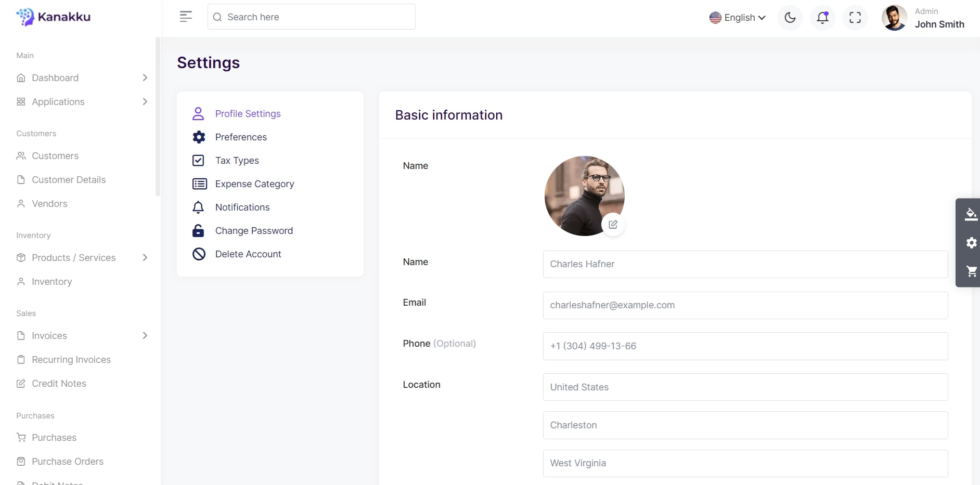The image size is (980, 485).
Task: Open the John Smith admin profile menu
Action: [923, 18]
